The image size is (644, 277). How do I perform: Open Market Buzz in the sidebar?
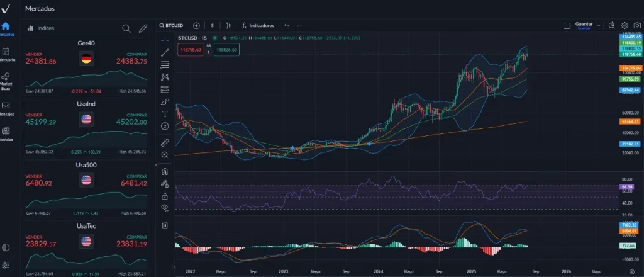point(6,81)
